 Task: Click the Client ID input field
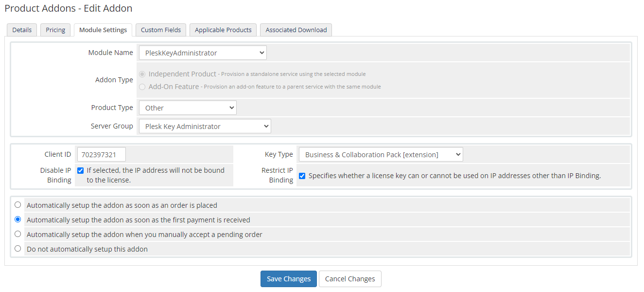pyautogui.click(x=101, y=154)
